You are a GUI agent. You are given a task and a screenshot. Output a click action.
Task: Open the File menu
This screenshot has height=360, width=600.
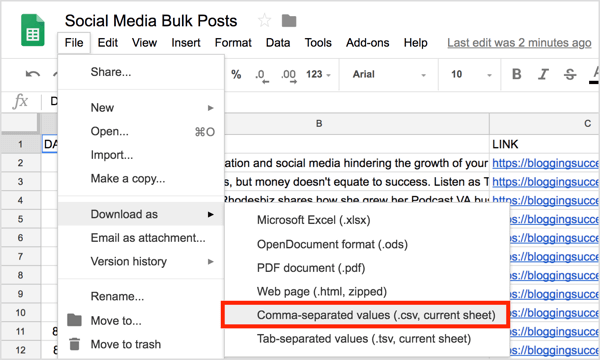click(74, 42)
